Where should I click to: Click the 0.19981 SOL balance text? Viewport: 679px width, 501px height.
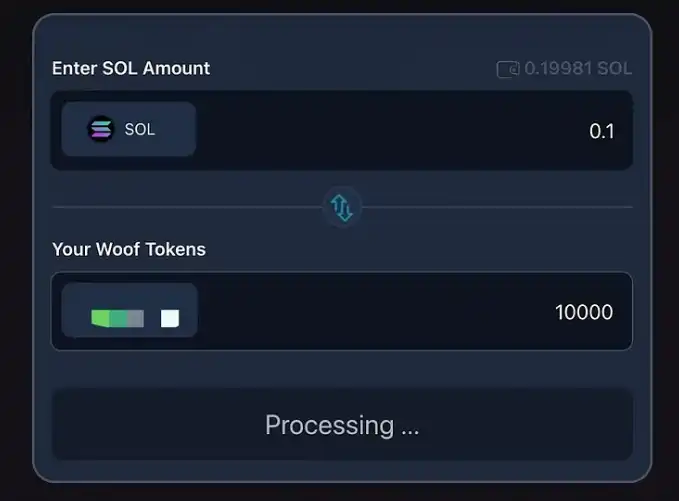[578, 69]
